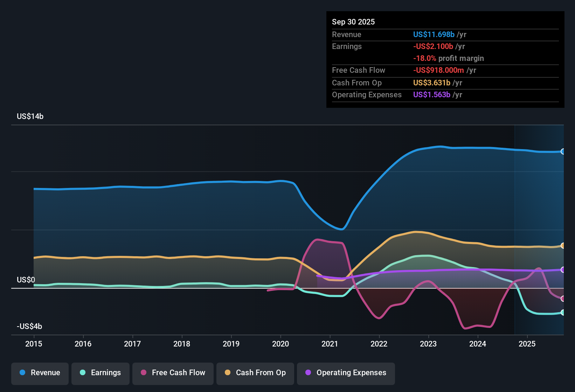Toggle visibility of the Revenue series
Screen dimensions: 575x392
point(40,373)
